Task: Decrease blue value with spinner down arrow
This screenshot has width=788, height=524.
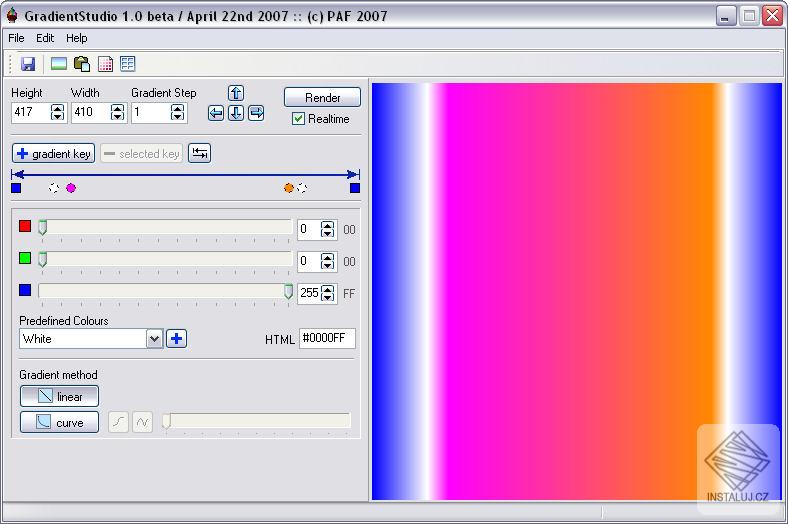Action: [328, 298]
